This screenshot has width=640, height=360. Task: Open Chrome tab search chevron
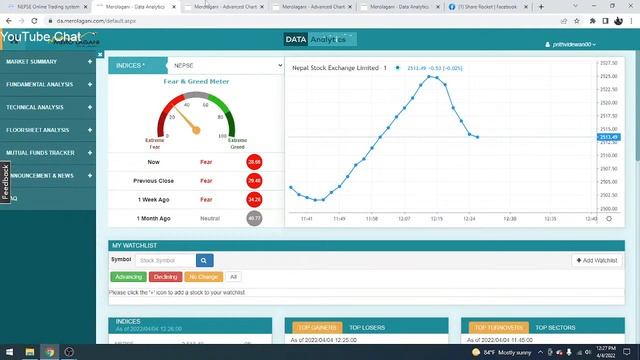tap(575, 7)
